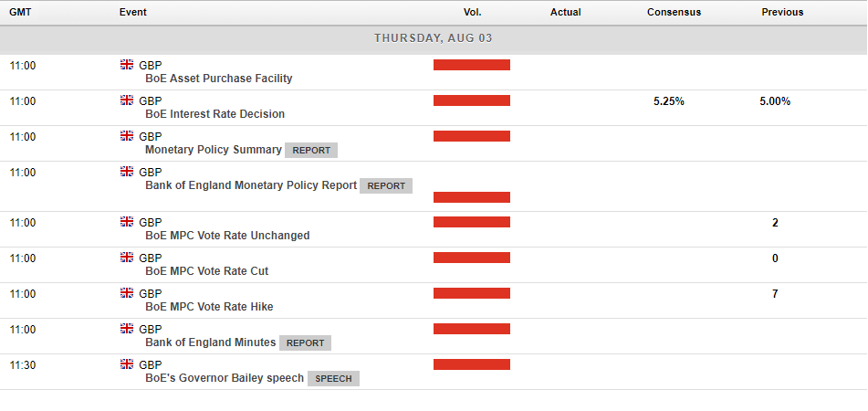Click the 5.25% consensus value
The width and height of the screenshot is (868, 411).
pos(669,101)
